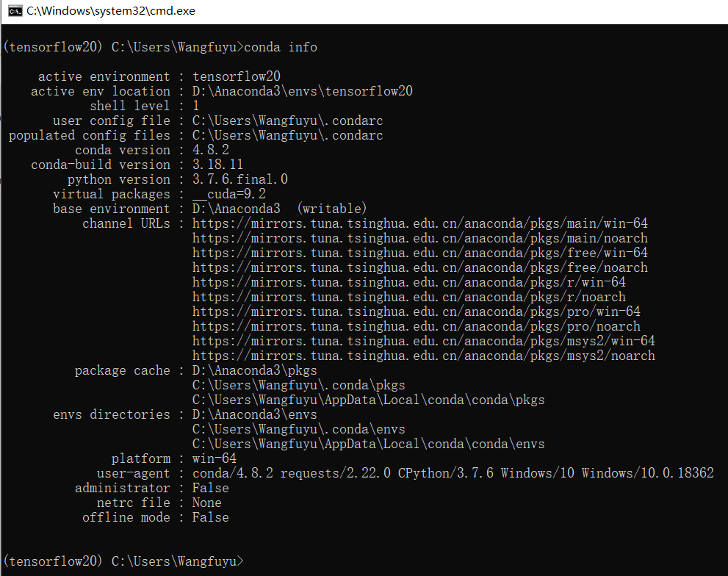This screenshot has width=728, height=576.
Task: Click the package cache path D:\Anaconda3\pkgs
Action: point(254,371)
